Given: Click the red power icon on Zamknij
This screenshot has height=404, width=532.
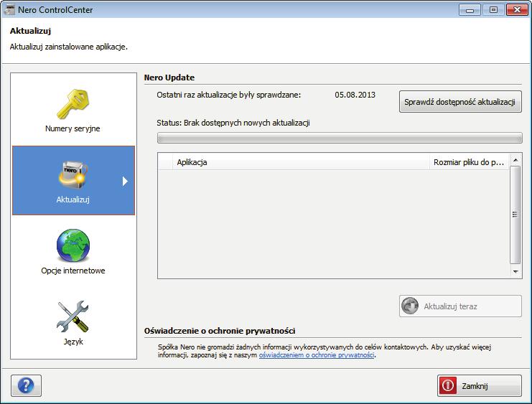Looking at the screenshot, I should (448, 385).
